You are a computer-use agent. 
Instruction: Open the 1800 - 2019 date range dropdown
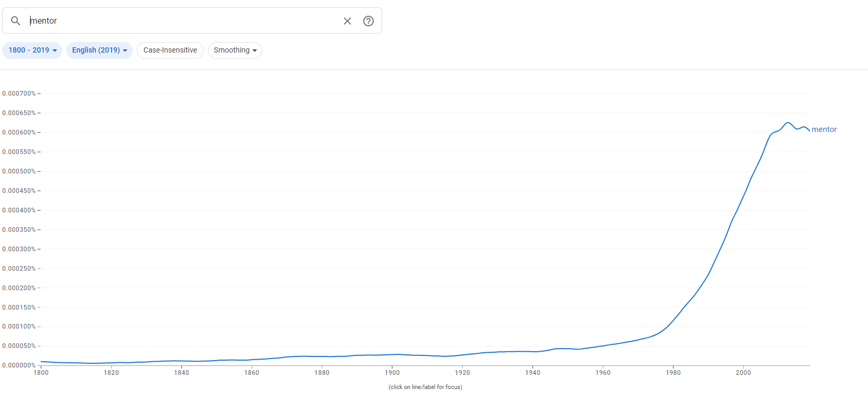(32, 50)
